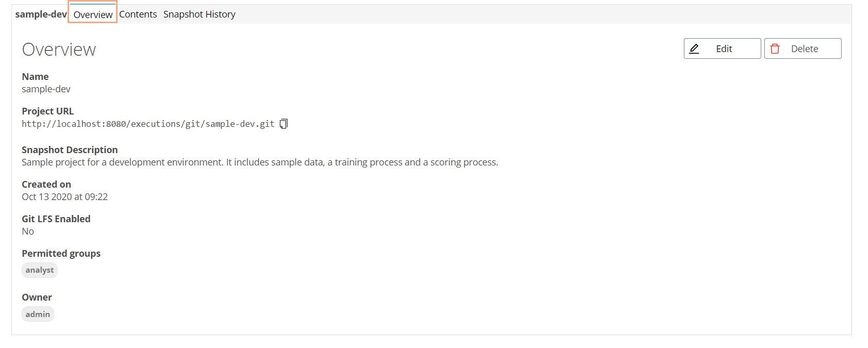Click the sample-dev project title
868x348 pixels.
pyautogui.click(x=41, y=14)
